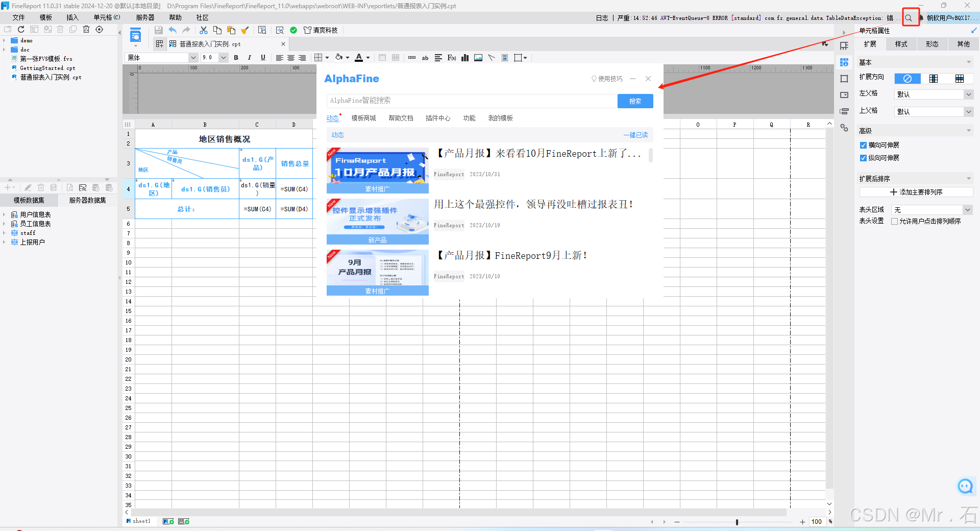Click the Underline U icon
The image size is (980, 531).
(x=263, y=58)
